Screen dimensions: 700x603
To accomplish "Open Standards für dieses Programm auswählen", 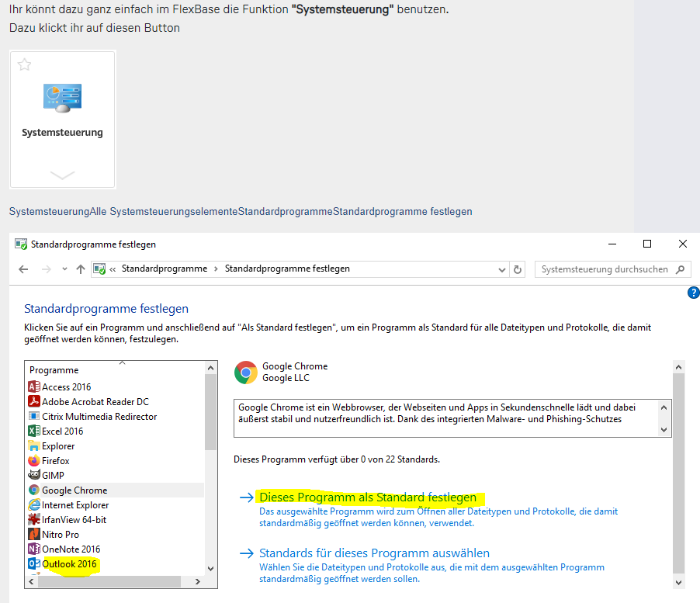I will pos(374,553).
